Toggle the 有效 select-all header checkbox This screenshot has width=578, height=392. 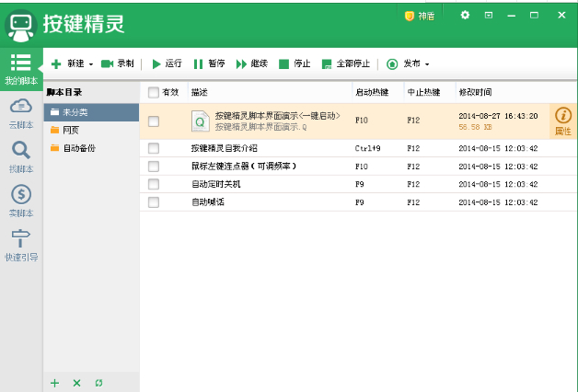click(x=153, y=92)
